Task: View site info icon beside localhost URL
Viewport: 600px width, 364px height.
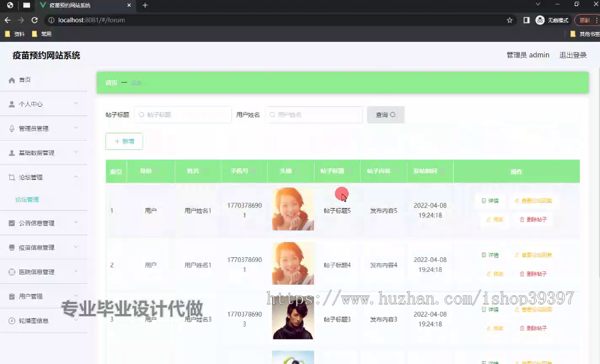Action: [x=51, y=20]
